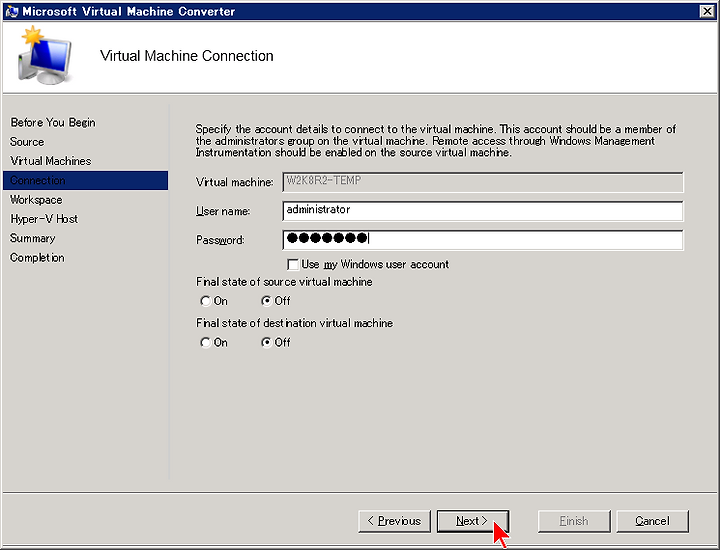
Task: Jump to the Workspace step
Action: [x=36, y=200]
